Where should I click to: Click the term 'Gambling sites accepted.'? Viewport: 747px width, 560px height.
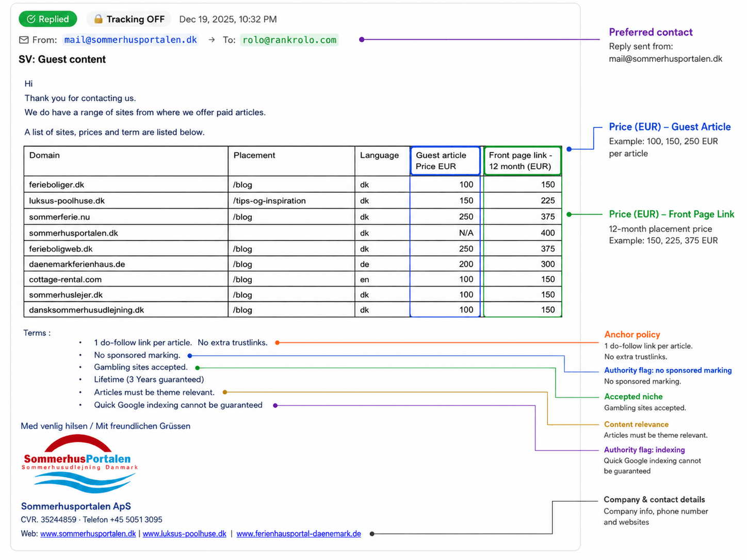click(141, 367)
